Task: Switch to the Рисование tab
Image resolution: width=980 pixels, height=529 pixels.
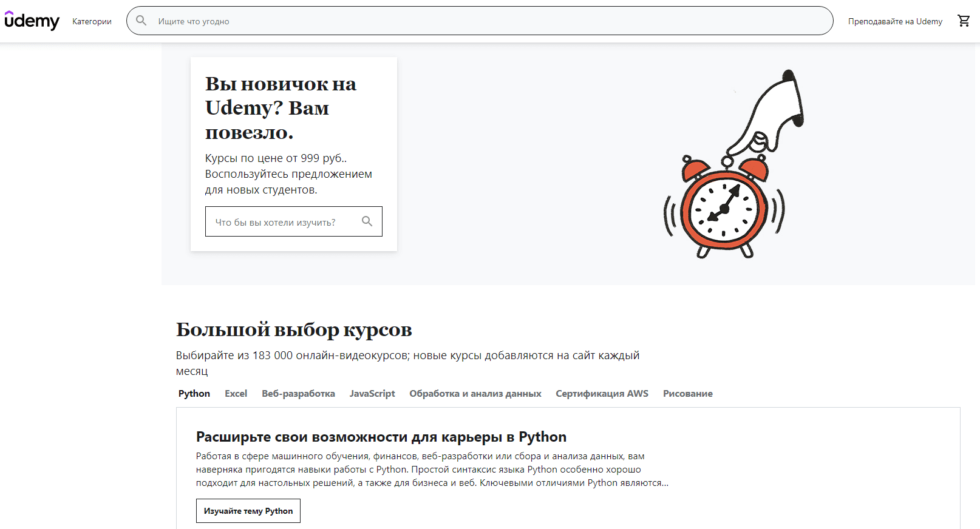Action: point(688,394)
